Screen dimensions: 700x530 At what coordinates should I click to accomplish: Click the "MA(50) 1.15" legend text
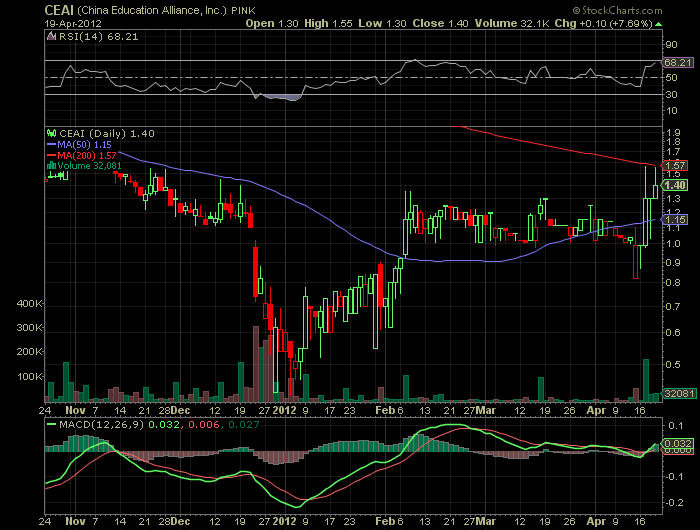84,145
